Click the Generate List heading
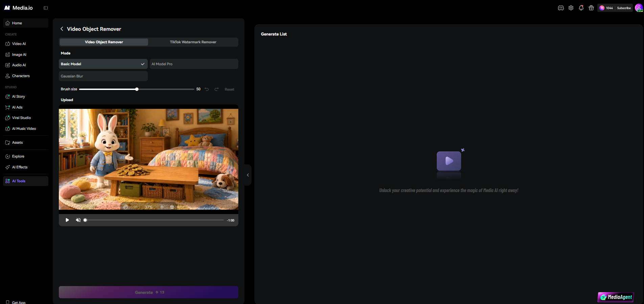The height and width of the screenshot is (304, 644). [274, 34]
